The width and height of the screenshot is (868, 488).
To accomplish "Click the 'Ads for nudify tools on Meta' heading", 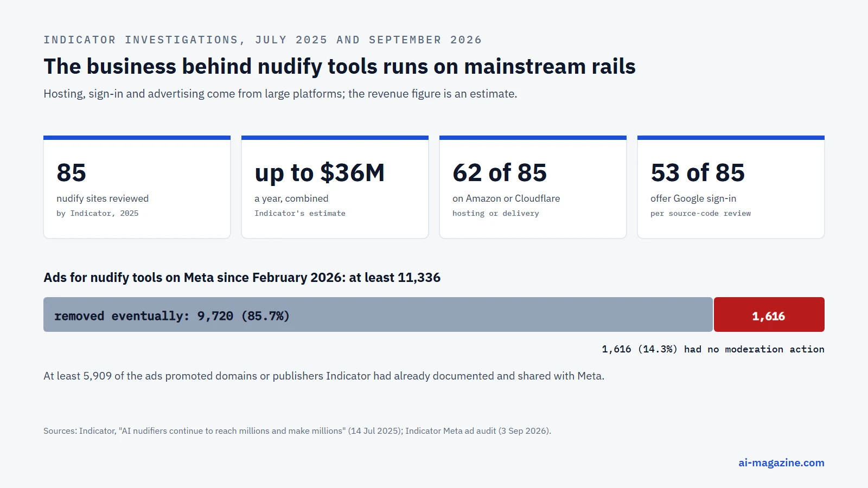I will (x=242, y=278).
